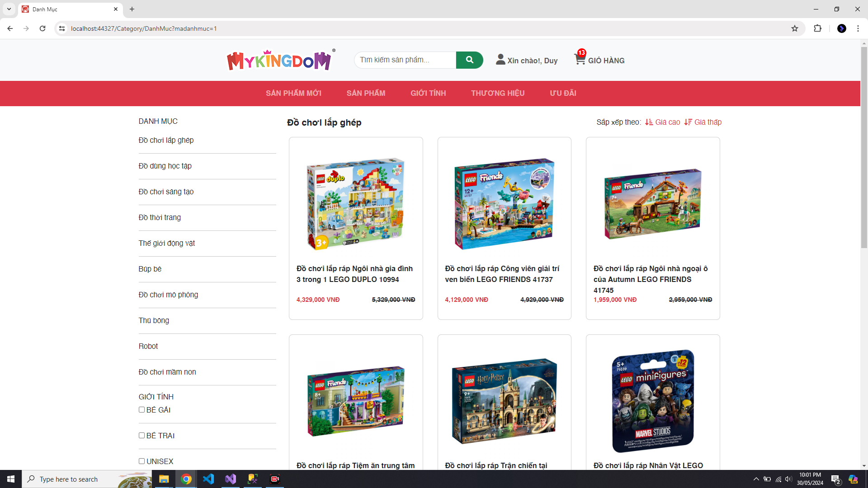Check the BÉ GÁI checkbox
Image resolution: width=868 pixels, height=488 pixels.
coord(142,410)
